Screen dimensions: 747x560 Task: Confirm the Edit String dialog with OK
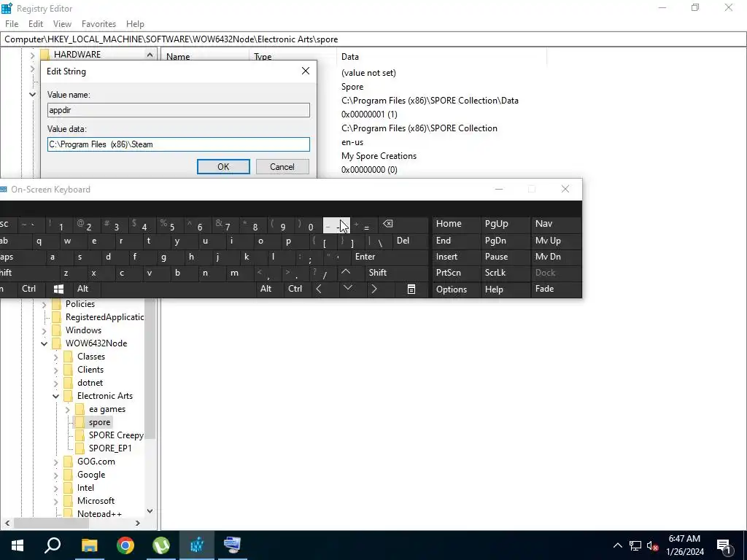tap(223, 167)
